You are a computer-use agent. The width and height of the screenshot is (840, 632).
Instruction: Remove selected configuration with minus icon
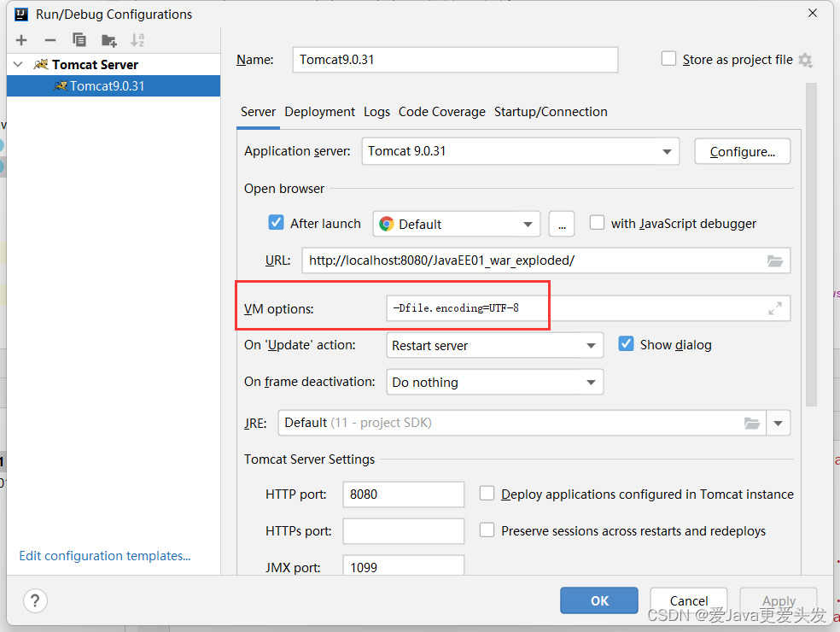pos(50,40)
